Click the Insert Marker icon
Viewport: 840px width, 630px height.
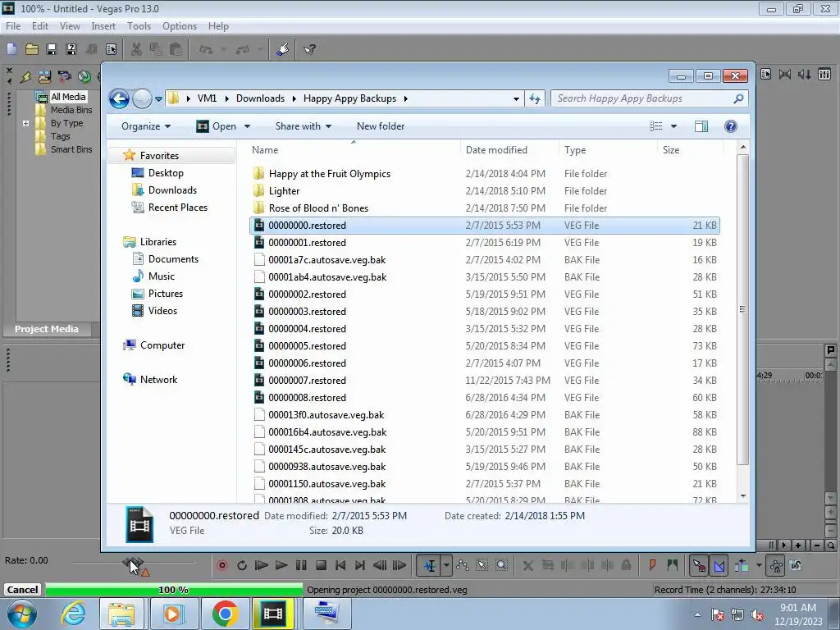tap(652, 565)
